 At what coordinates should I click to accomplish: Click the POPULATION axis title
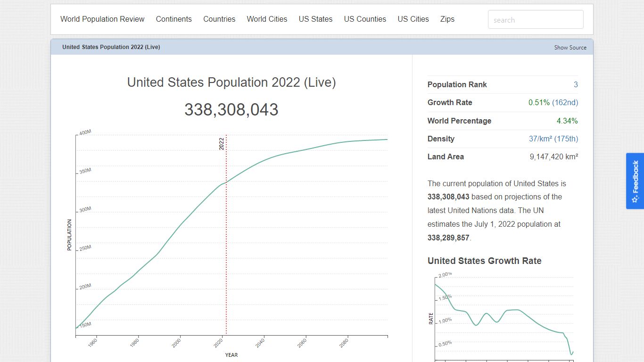tap(69, 235)
